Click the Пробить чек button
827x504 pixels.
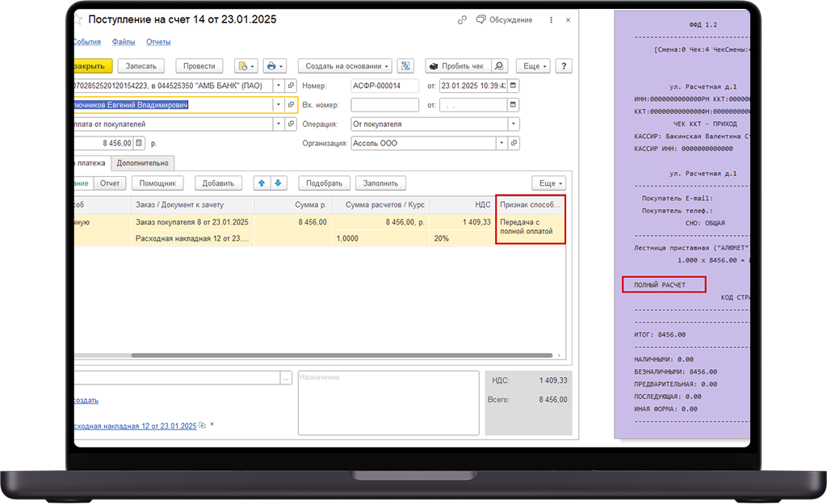click(x=456, y=66)
